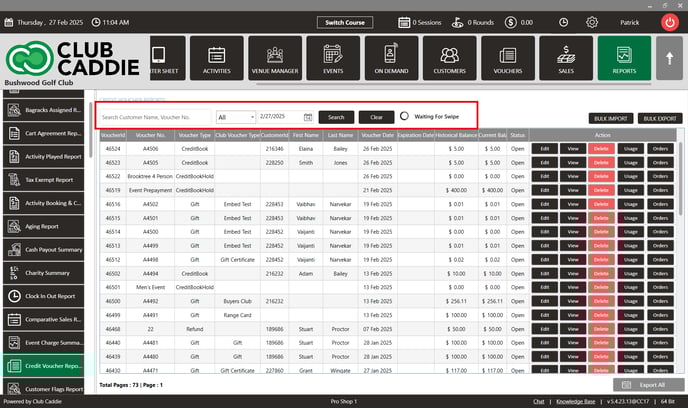
Task: Open Tax Exempt Report in sidebar
Action: (43, 180)
